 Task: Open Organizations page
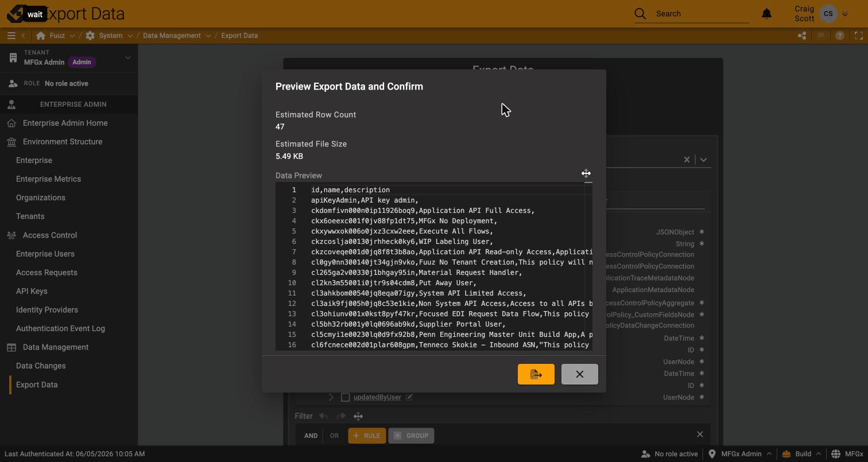41,197
